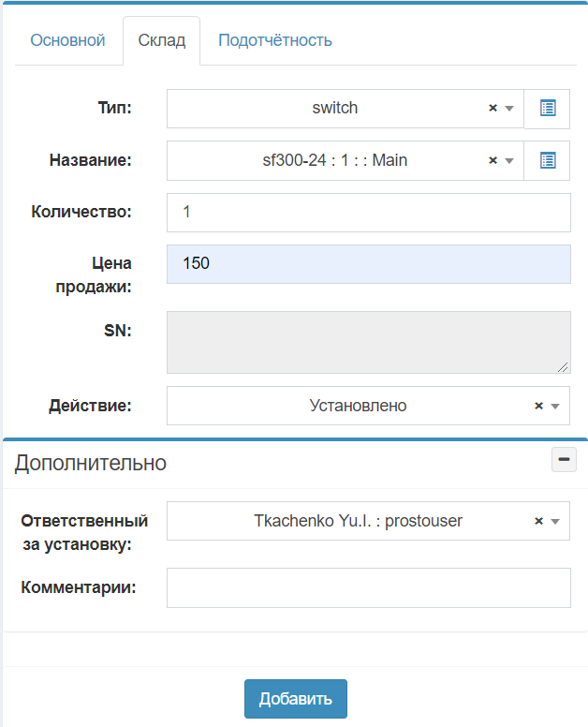Focus the Количество input field
588x727 pixels.
(x=368, y=213)
